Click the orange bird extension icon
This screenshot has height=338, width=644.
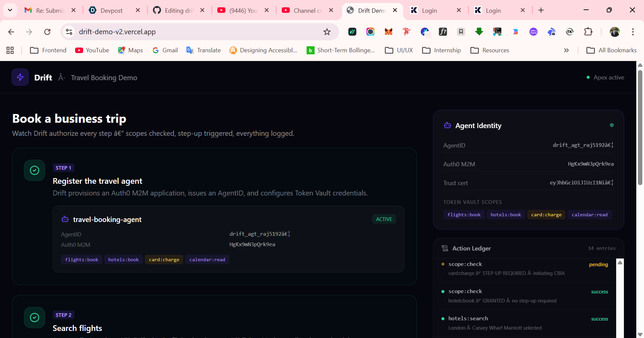[407, 32]
